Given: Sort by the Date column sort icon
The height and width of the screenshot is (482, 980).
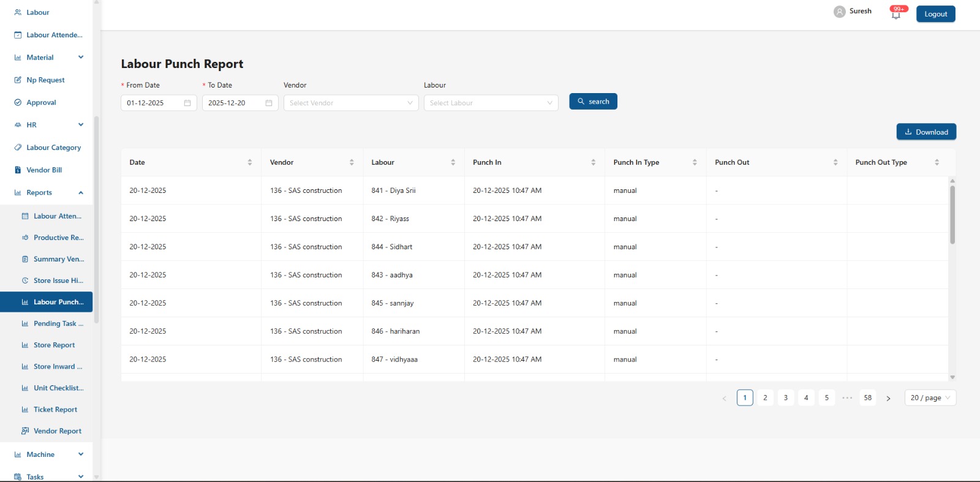Looking at the screenshot, I should click(x=250, y=162).
